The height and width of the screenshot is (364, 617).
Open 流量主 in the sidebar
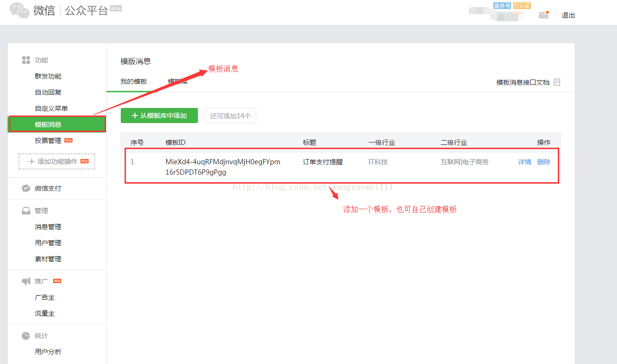[45, 313]
